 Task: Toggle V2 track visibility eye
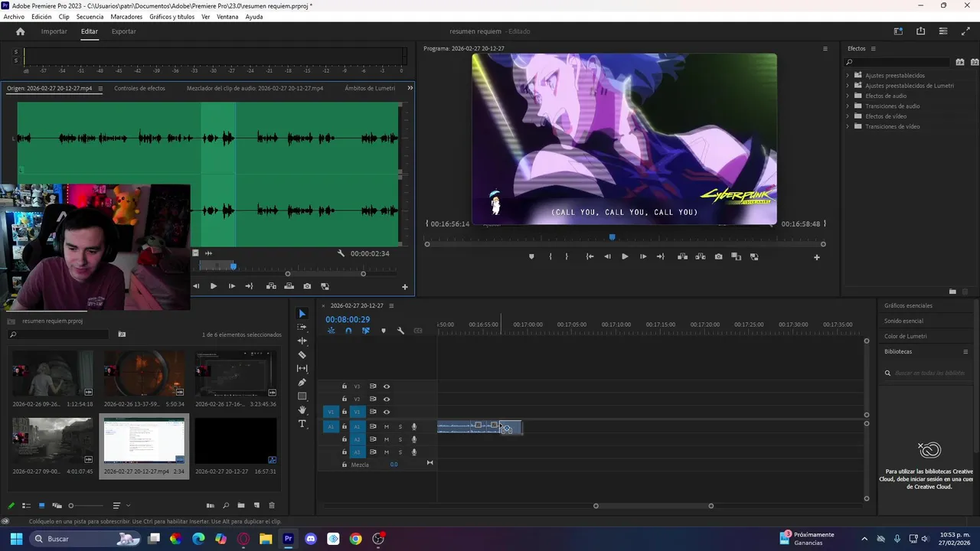tap(387, 399)
